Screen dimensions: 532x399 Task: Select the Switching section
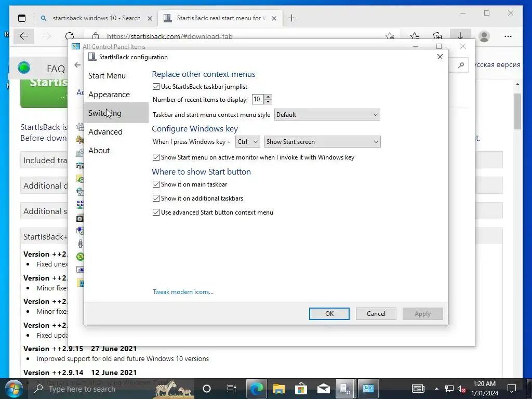pos(116,113)
